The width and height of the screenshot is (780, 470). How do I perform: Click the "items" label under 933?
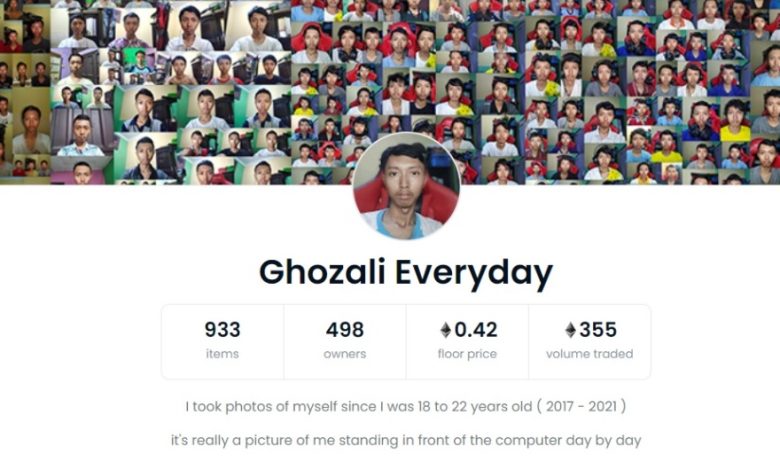[222, 354]
